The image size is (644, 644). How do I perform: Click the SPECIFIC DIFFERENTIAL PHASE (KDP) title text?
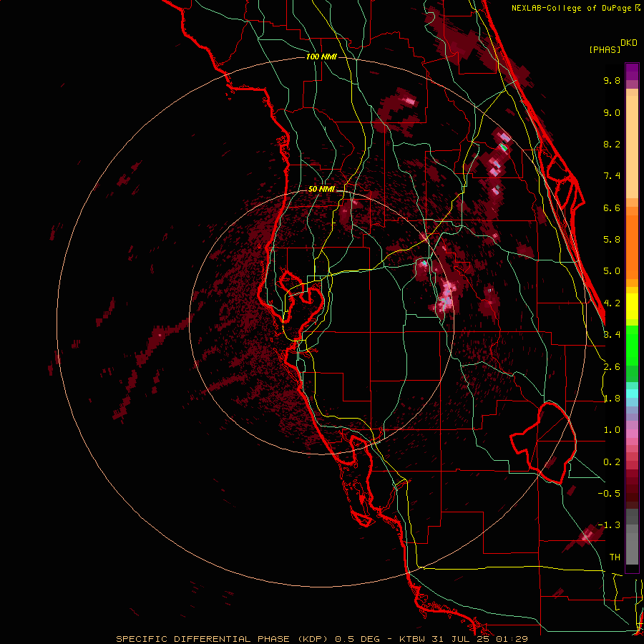[223, 639]
